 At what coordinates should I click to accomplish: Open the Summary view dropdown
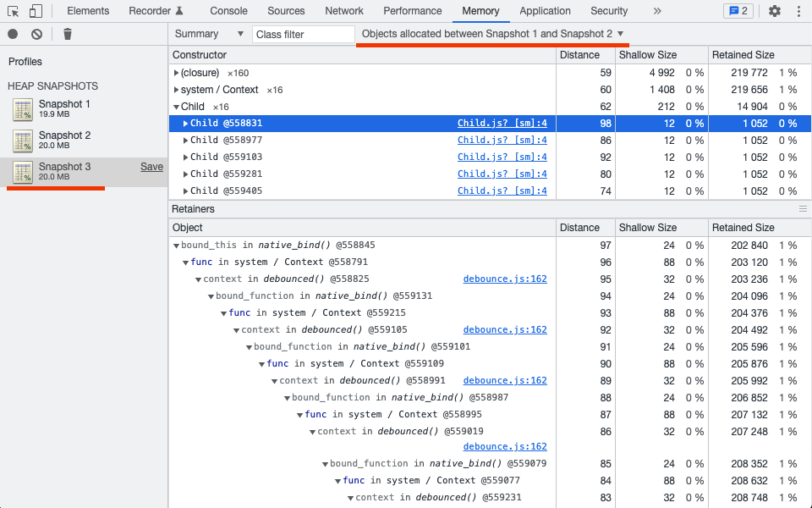(x=207, y=34)
